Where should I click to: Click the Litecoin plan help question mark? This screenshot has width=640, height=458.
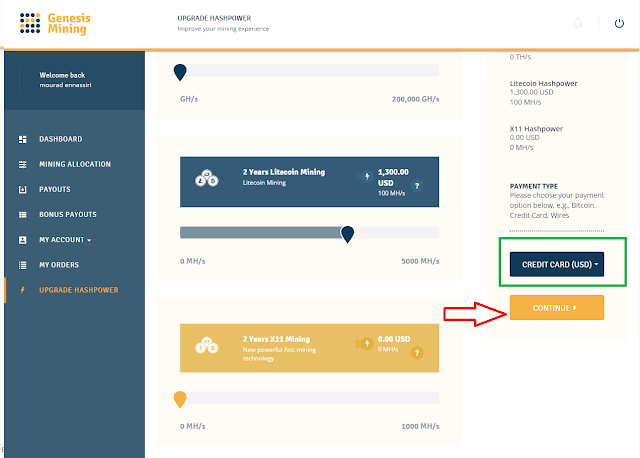(417, 186)
